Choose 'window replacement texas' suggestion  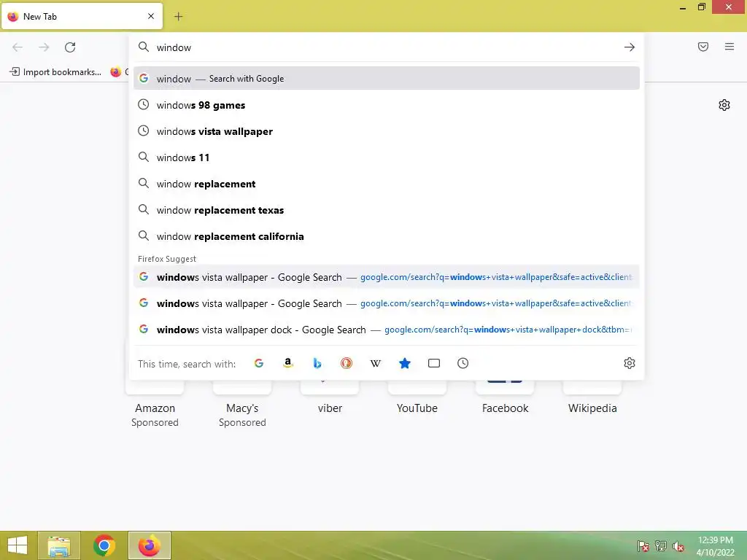click(387, 210)
